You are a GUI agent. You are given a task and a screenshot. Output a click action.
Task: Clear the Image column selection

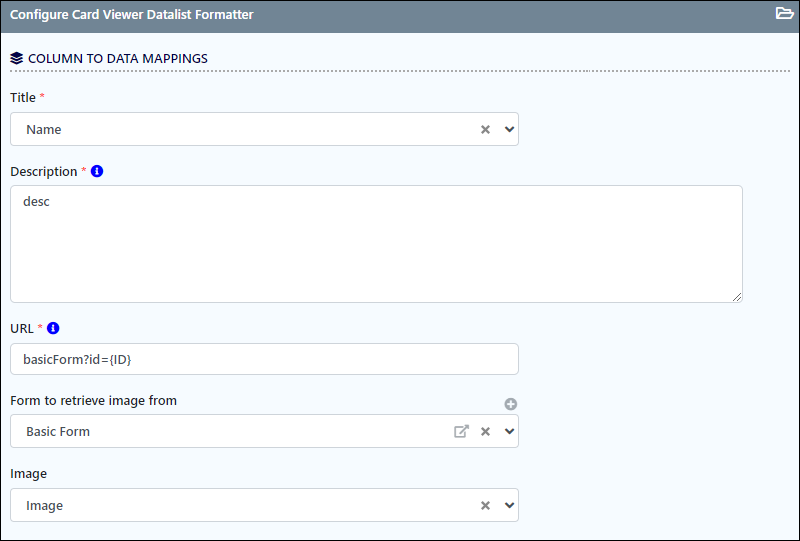(485, 505)
